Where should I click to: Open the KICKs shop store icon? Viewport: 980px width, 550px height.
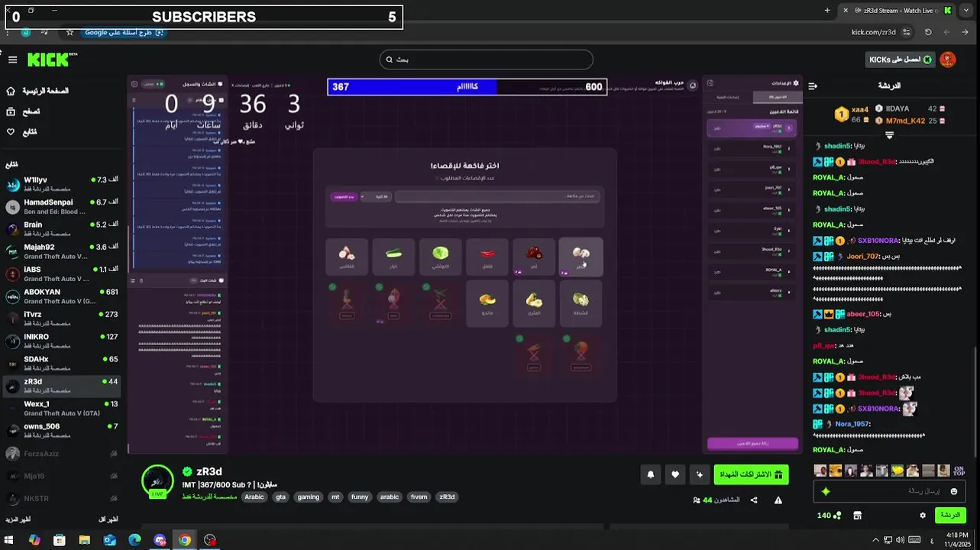pos(857,516)
